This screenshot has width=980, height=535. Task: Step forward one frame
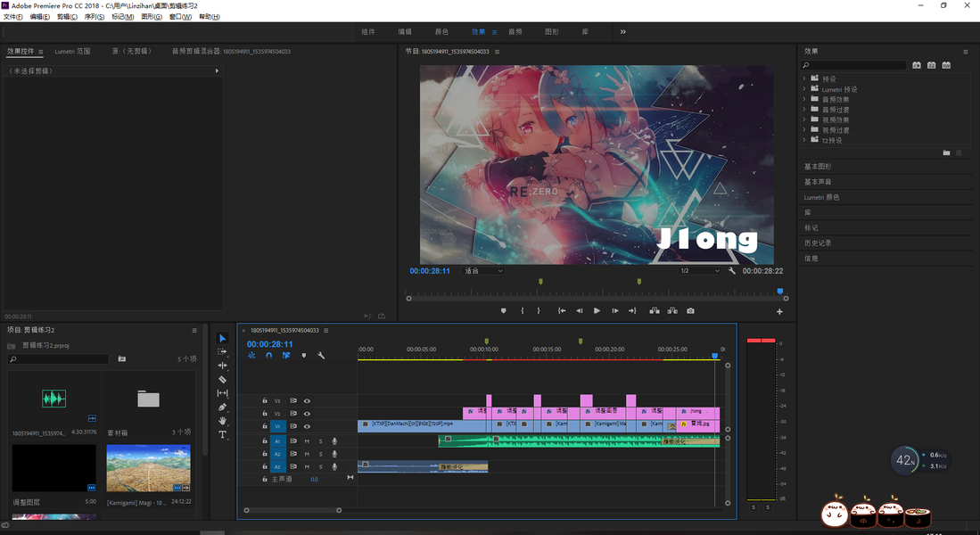coord(615,310)
